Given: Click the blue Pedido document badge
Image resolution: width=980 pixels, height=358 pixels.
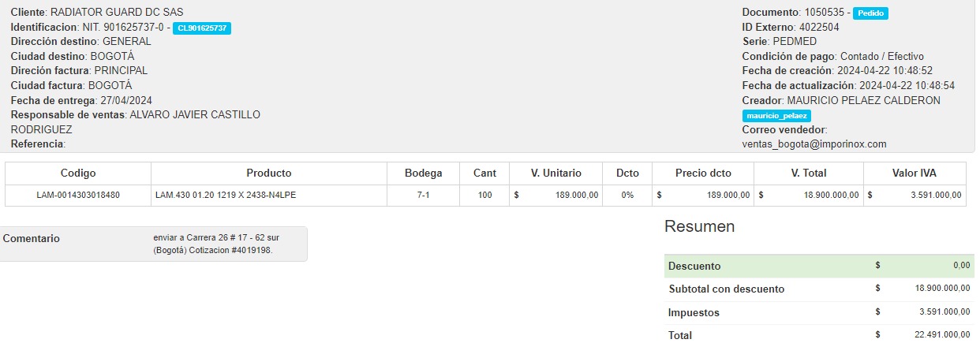Looking at the screenshot, I should point(870,13).
